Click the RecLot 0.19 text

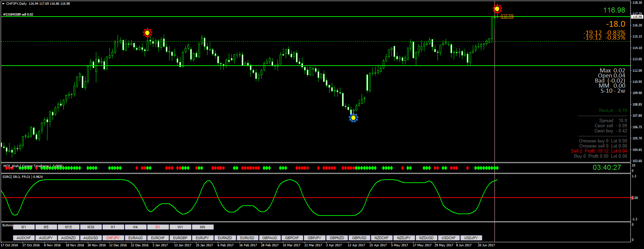pyautogui.click(x=613, y=111)
